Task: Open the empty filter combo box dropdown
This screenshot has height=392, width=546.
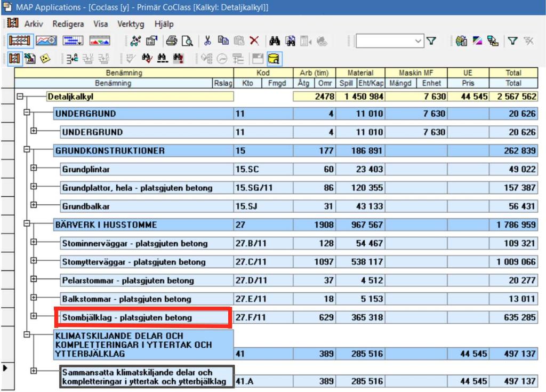Action: click(x=418, y=41)
